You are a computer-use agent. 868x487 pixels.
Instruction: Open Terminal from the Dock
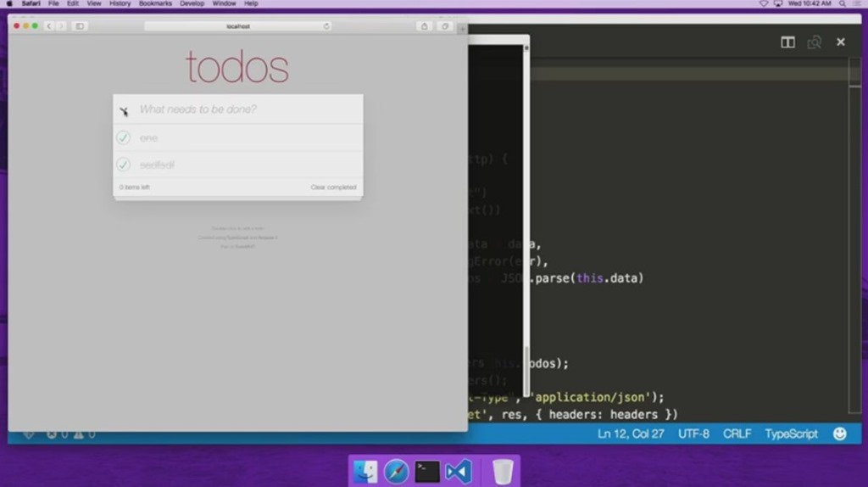point(427,472)
